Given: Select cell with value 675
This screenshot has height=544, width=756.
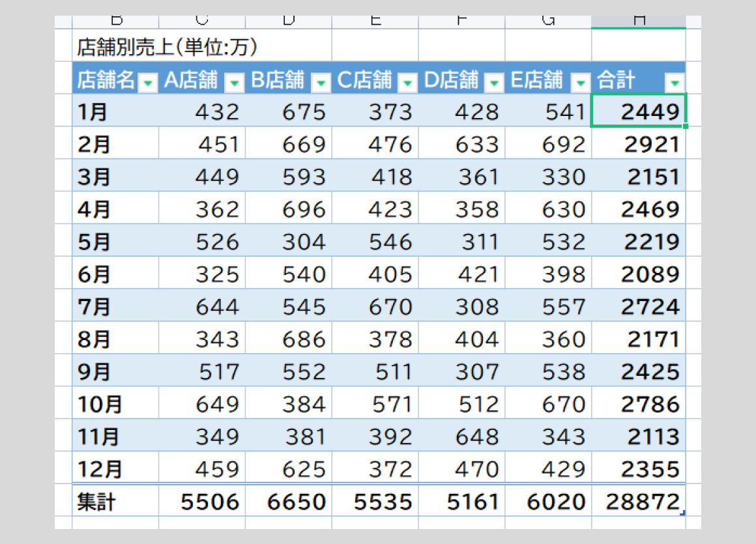Looking at the screenshot, I should (x=288, y=111).
